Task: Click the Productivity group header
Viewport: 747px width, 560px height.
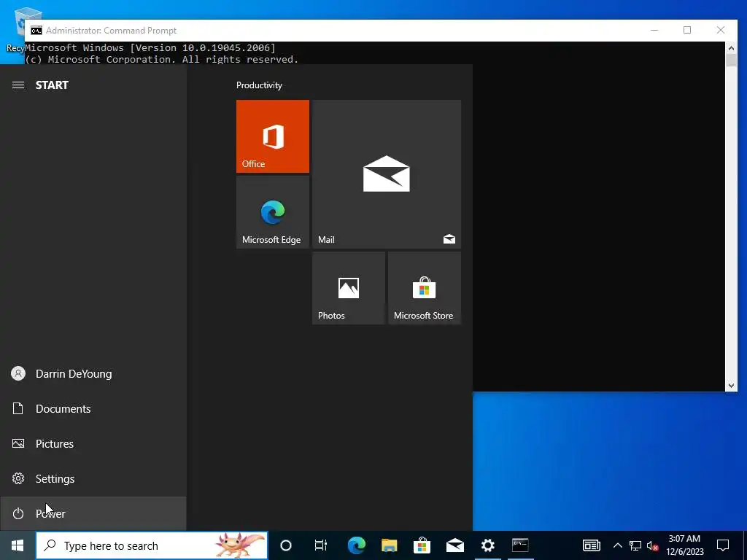Action: (x=259, y=85)
